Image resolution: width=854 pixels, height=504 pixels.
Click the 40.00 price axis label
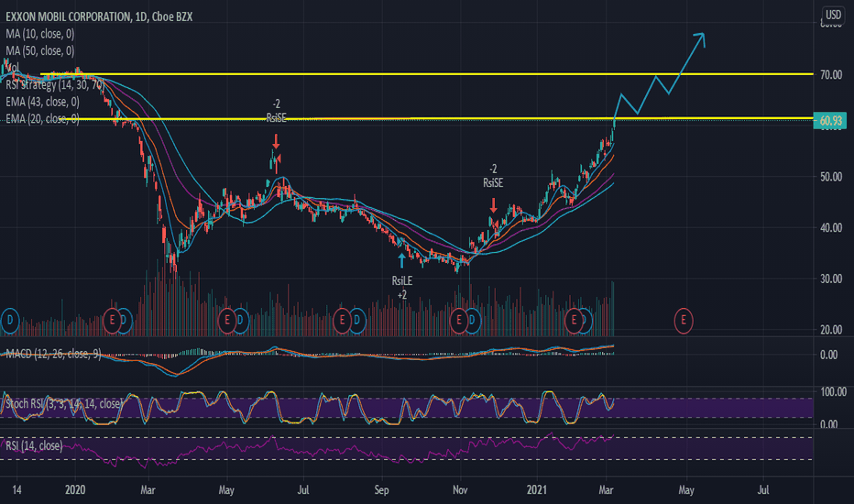tap(831, 228)
